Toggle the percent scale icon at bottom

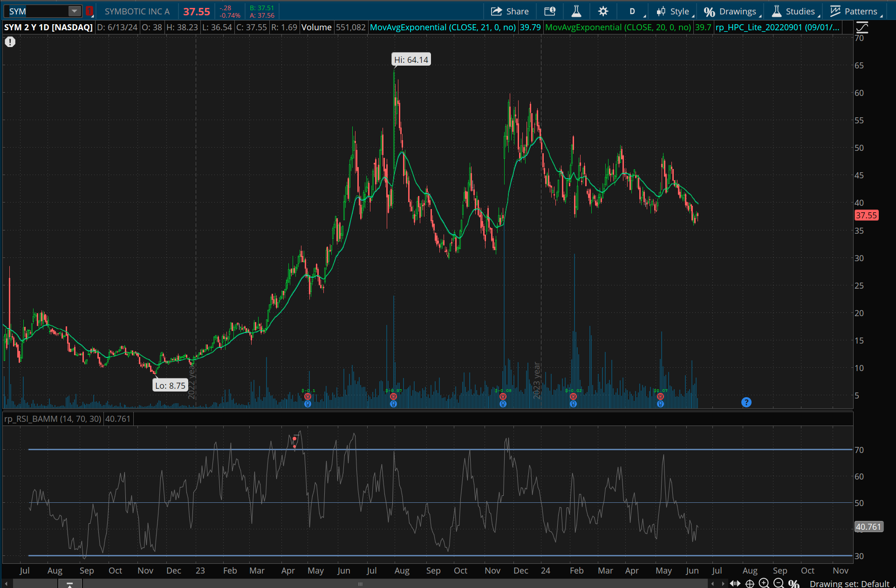[x=794, y=583]
